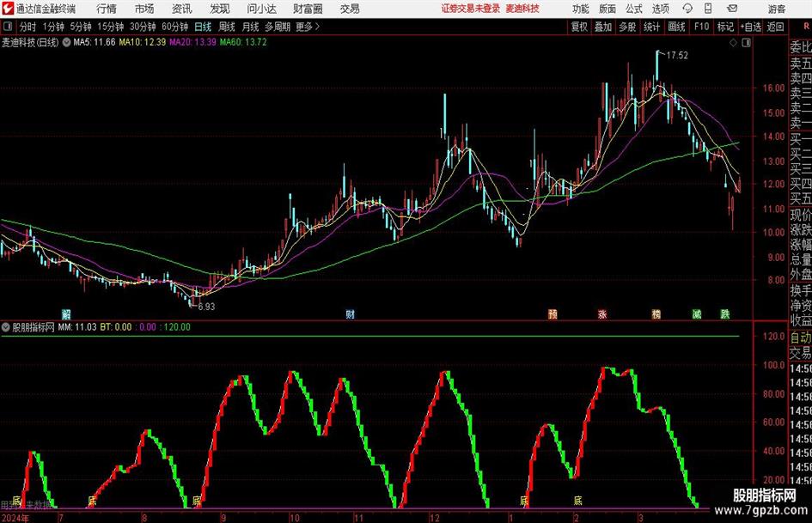
Task: Open the 公式 menu
Action: [x=633, y=9]
